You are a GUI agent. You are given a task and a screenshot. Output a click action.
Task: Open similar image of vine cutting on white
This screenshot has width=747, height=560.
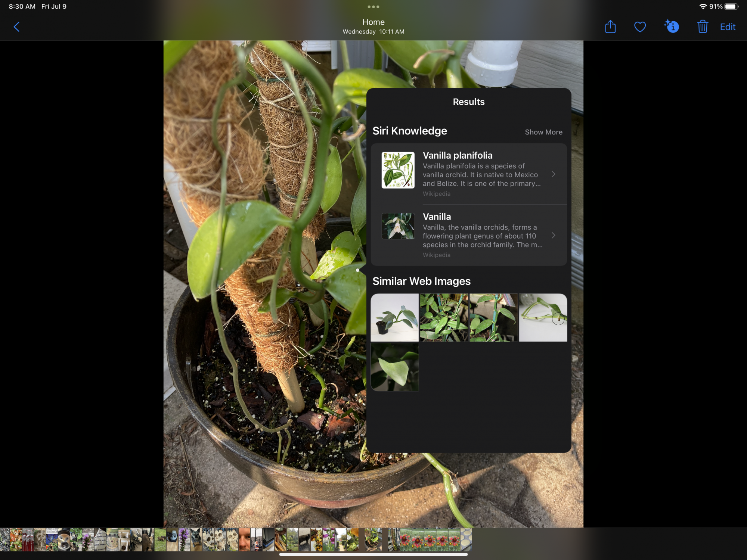(543, 317)
